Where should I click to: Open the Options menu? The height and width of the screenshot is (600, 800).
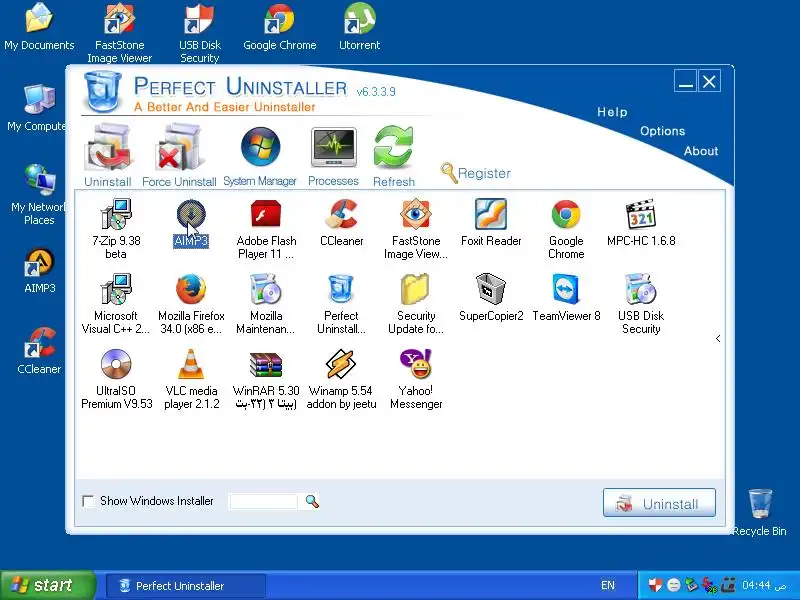[x=662, y=131]
